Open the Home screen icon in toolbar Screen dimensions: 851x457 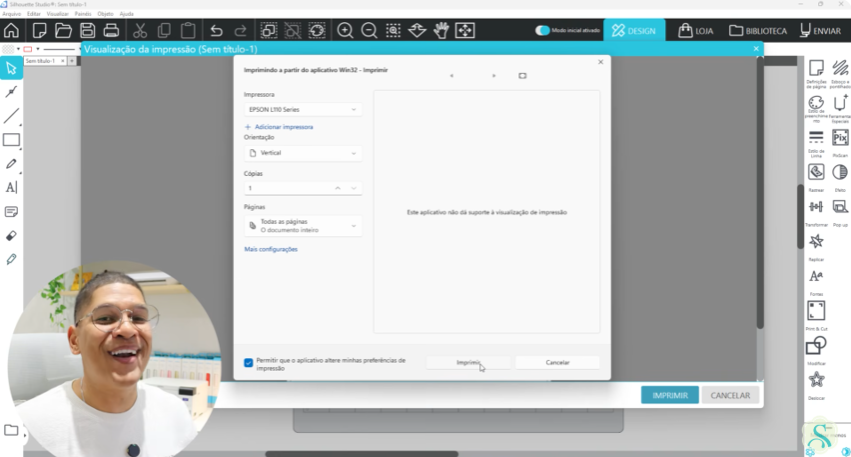[11, 30]
